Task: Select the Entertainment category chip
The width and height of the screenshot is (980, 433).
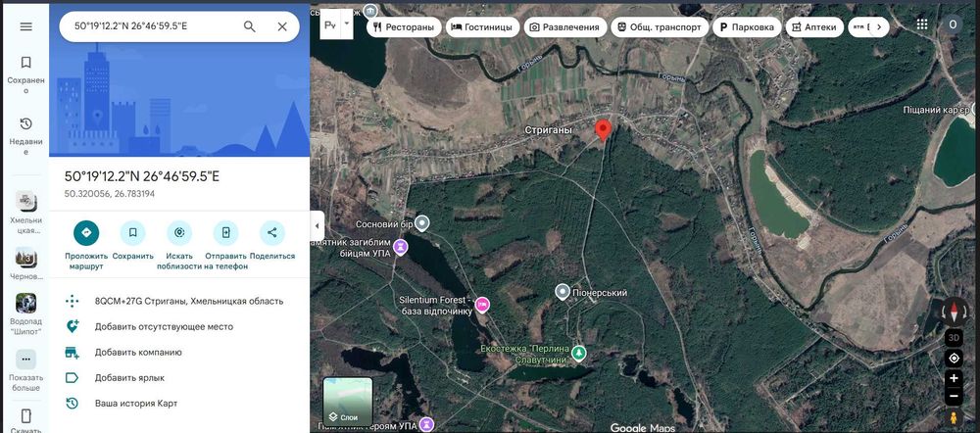Action: click(565, 26)
